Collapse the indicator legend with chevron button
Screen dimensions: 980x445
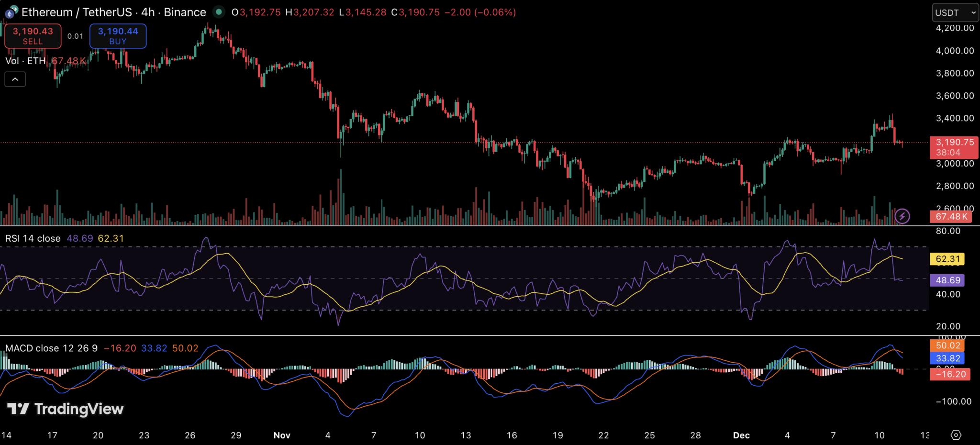[x=15, y=79]
